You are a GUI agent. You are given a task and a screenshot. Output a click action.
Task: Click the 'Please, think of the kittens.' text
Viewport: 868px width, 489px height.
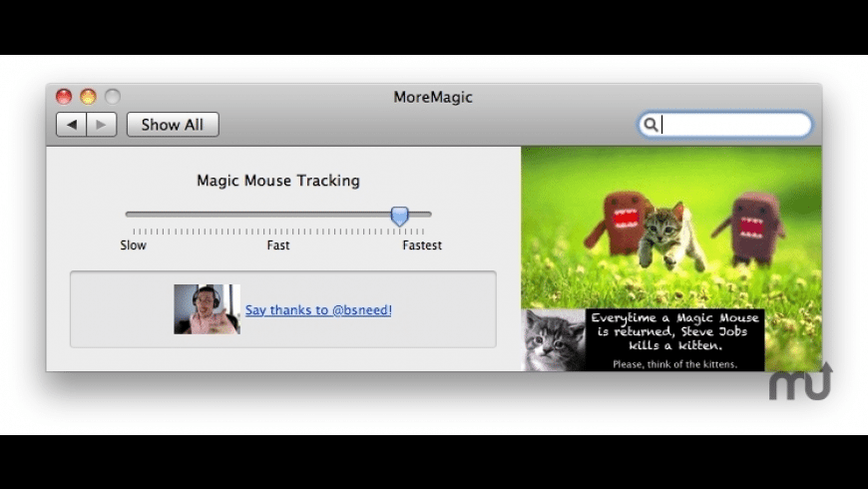click(674, 364)
